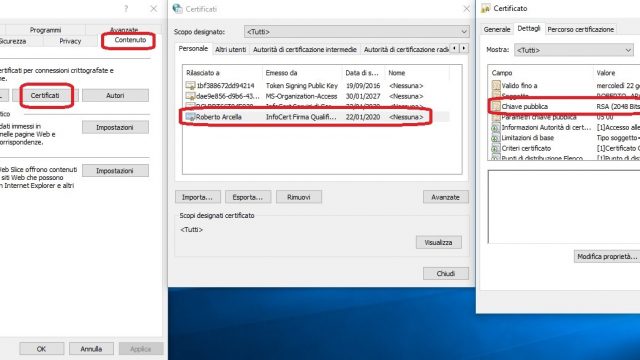
Task: Click the question mark help icon
Action: (x=126, y=9)
